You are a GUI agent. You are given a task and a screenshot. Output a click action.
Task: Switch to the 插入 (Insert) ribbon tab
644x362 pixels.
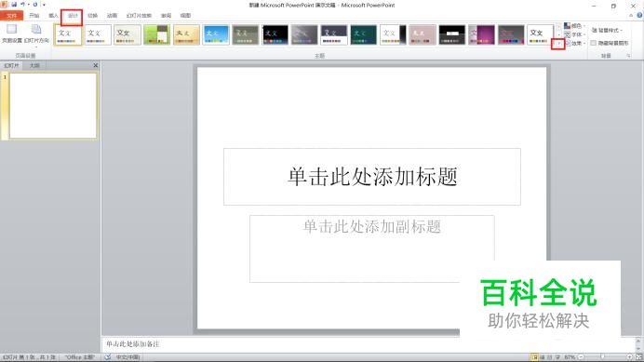[x=53, y=16]
